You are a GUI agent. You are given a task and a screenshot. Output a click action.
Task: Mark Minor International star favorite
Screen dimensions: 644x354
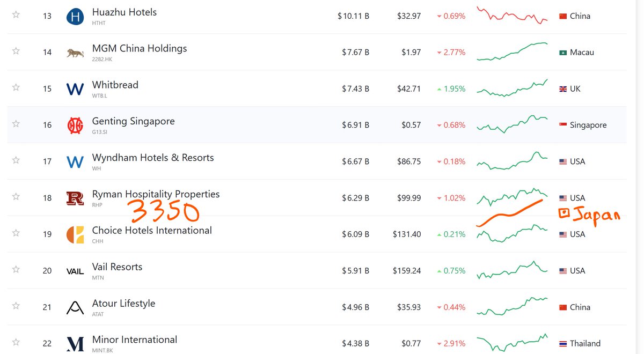coord(16,342)
